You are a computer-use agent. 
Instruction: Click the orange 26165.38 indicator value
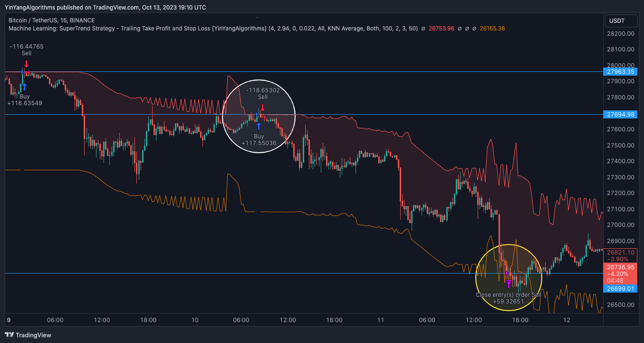[x=492, y=29]
